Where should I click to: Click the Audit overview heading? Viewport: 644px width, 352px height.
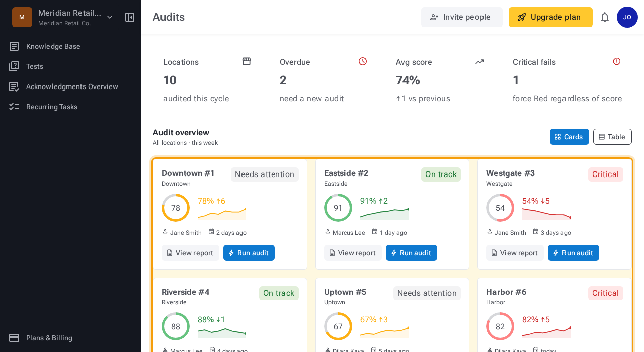[181, 133]
